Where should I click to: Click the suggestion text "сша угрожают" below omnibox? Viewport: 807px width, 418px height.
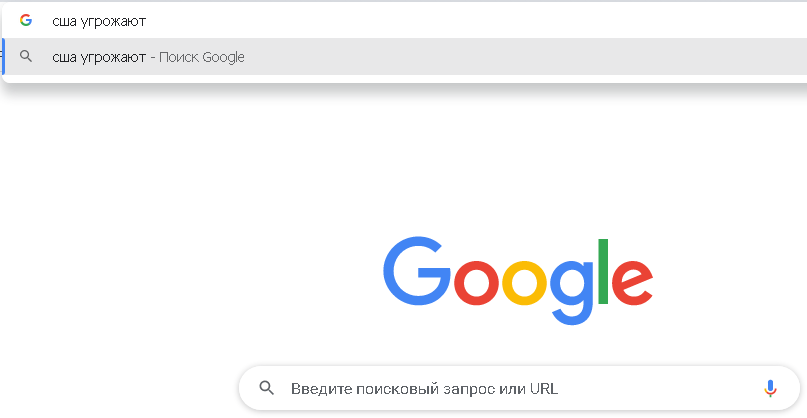pos(99,57)
